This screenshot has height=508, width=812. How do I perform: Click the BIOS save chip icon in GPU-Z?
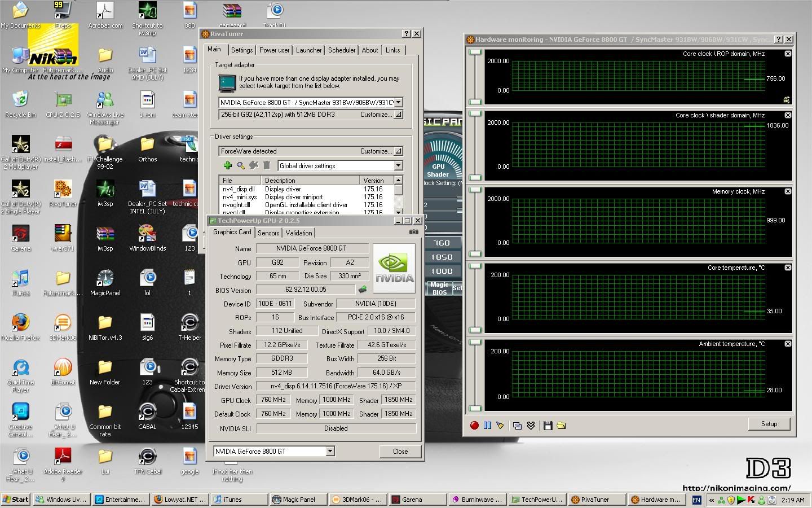(x=362, y=290)
